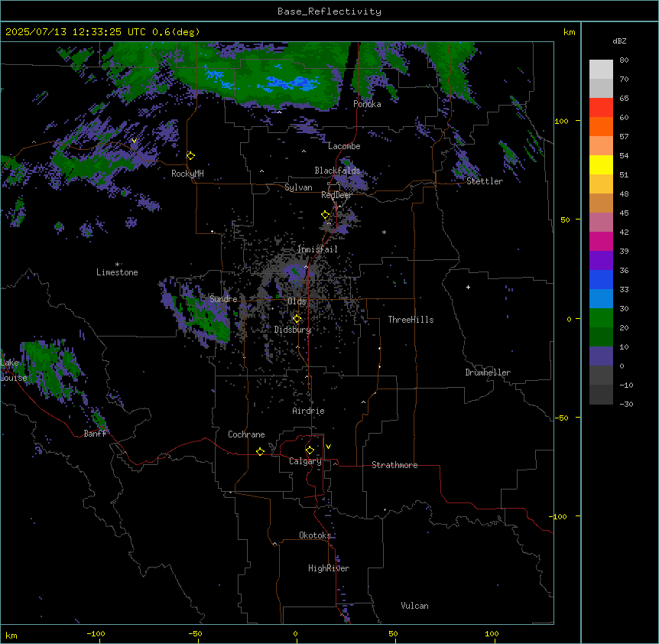Click the Vulcan label
The height and width of the screenshot is (644, 659).
click(x=414, y=606)
